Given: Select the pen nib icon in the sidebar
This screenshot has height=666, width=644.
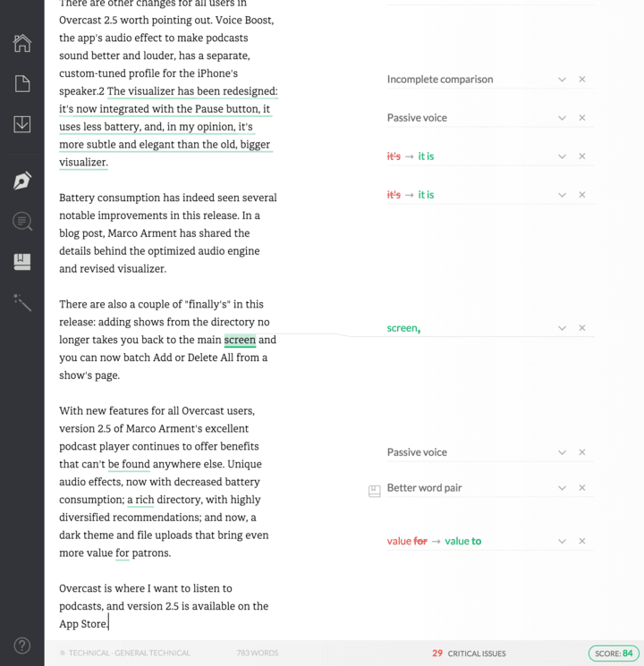Looking at the screenshot, I should [22, 180].
